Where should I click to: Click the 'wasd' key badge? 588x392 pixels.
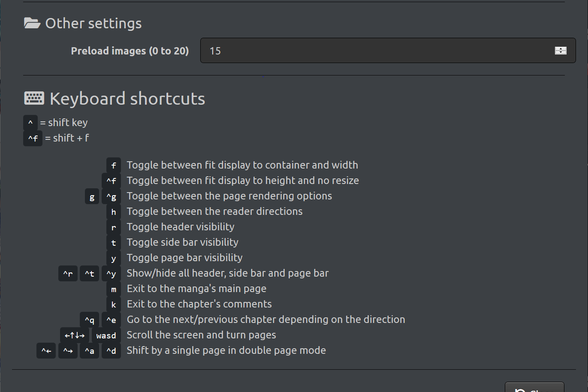(106, 335)
